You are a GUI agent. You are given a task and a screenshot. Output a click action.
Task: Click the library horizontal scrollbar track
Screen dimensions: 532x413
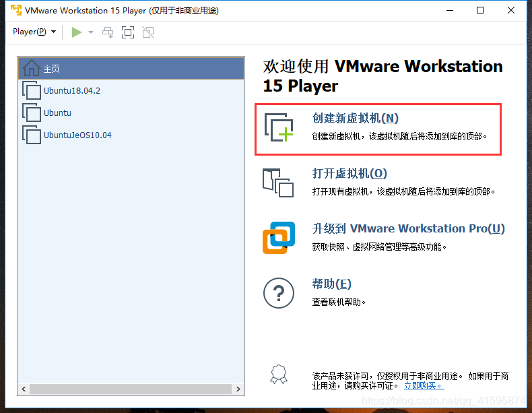(x=131, y=389)
